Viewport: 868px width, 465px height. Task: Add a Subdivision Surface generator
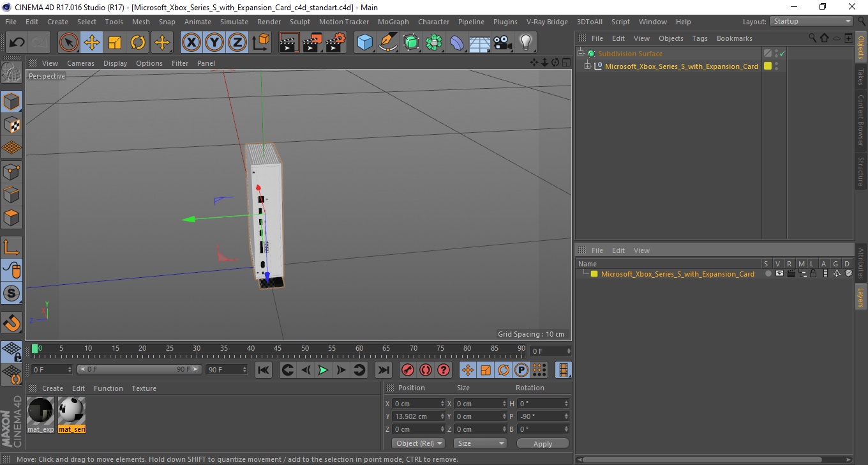411,43
